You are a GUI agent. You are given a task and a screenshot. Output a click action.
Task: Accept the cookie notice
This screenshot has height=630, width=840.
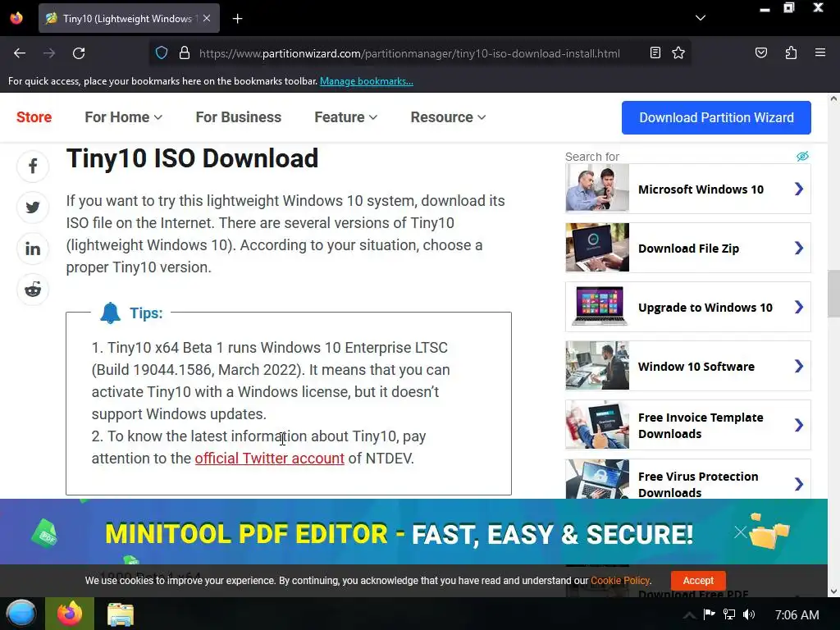click(698, 581)
